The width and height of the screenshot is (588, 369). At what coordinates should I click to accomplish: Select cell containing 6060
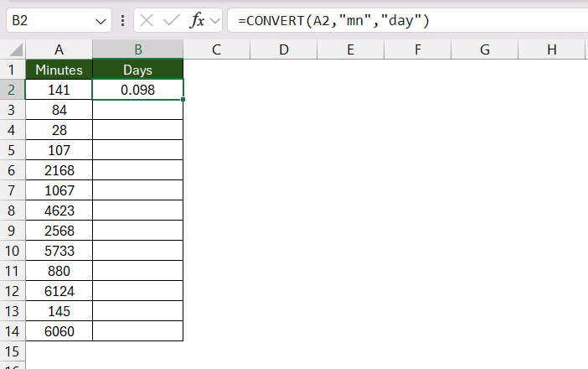click(x=59, y=331)
